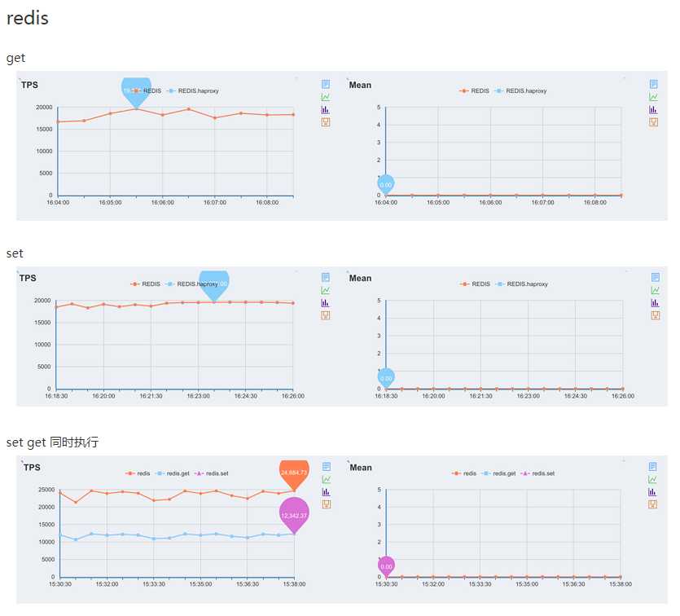This screenshot has height=616, width=680.
Task: Switch get section Mean chart to bar view
Action: [x=654, y=110]
